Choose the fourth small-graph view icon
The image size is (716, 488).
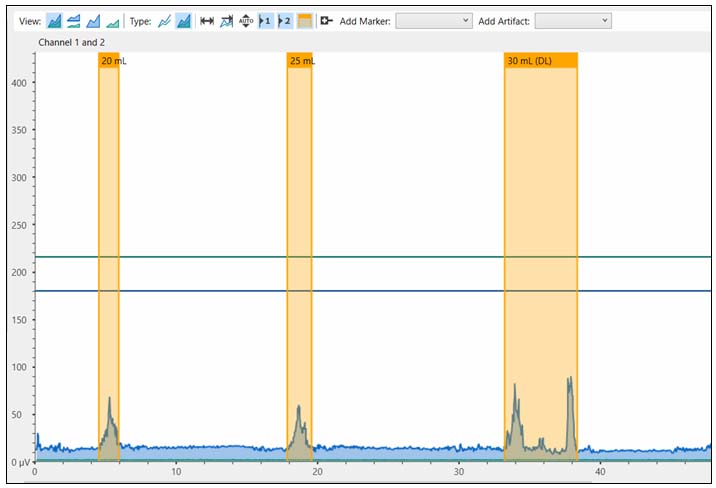coord(113,21)
